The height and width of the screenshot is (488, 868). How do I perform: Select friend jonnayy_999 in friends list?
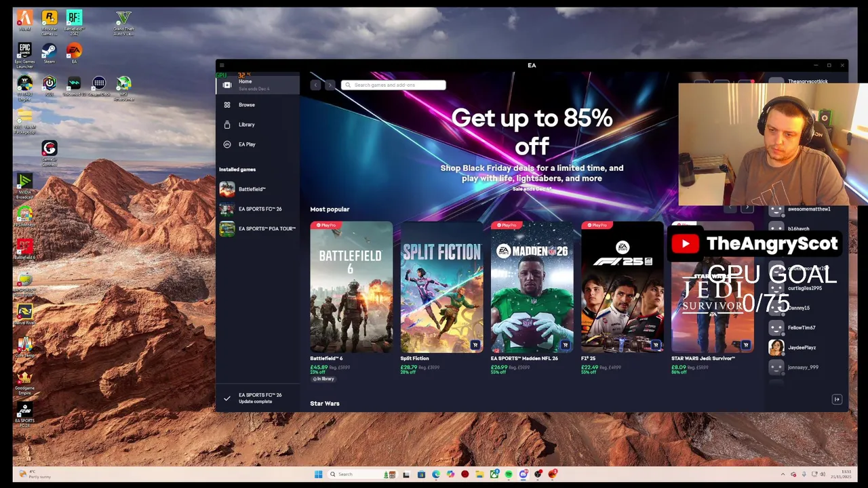tap(802, 367)
